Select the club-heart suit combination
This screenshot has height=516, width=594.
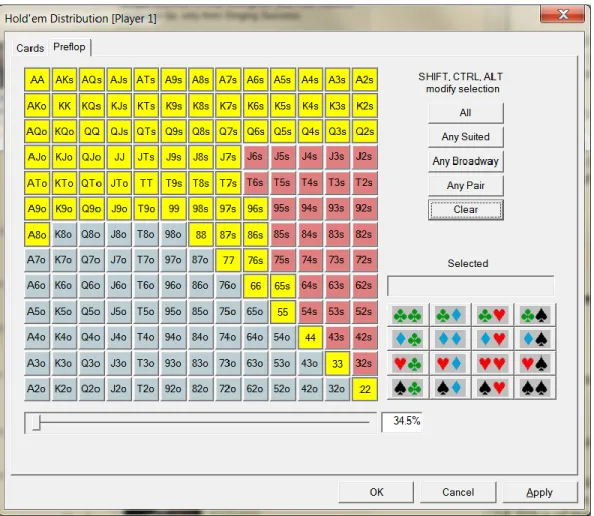[492, 315]
